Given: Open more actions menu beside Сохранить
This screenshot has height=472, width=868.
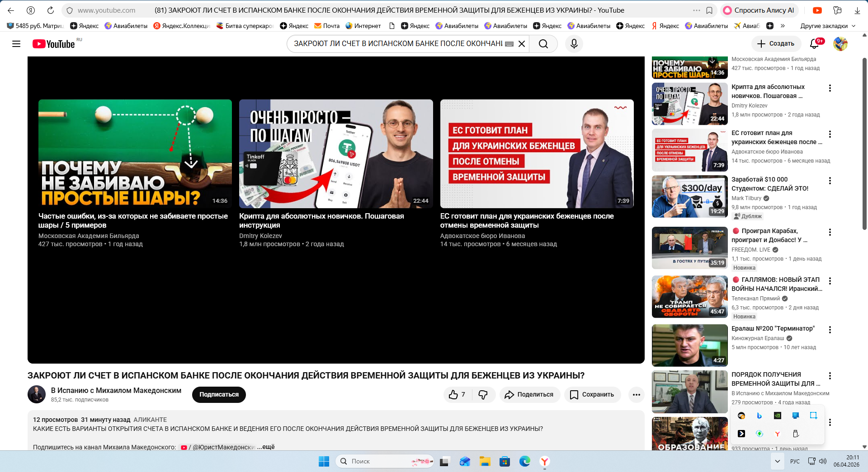Looking at the screenshot, I should coord(636,395).
